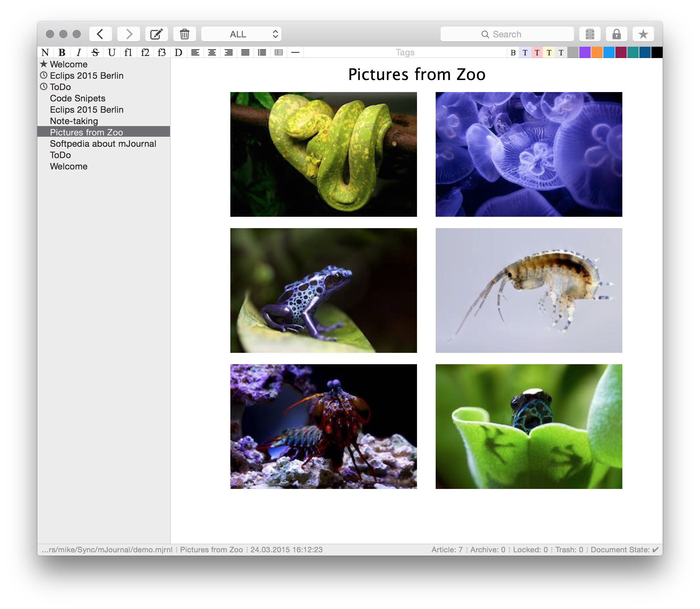Click the trash delete icon
Image resolution: width=700 pixels, height=609 pixels.
tap(184, 34)
